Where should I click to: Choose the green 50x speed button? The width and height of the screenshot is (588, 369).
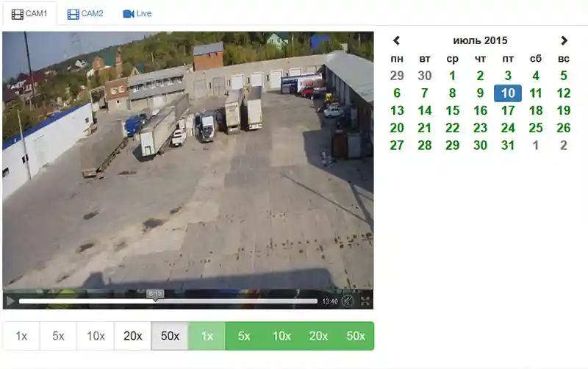pyautogui.click(x=356, y=336)
